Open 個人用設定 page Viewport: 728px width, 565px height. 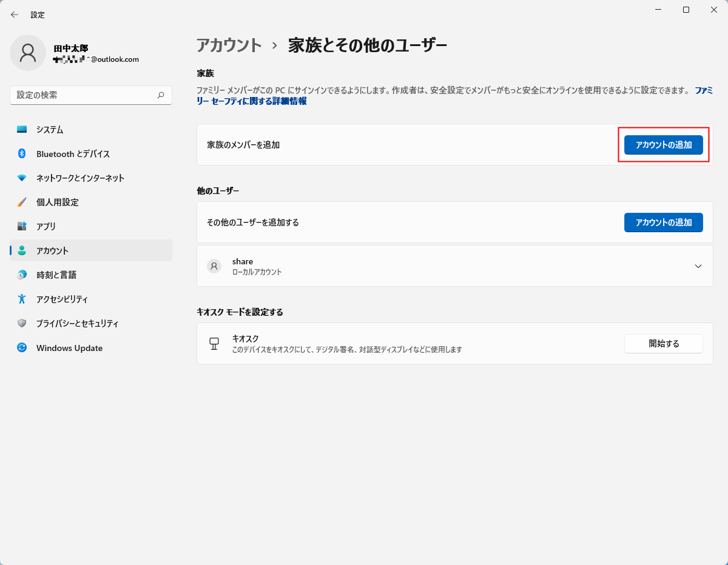91,202
